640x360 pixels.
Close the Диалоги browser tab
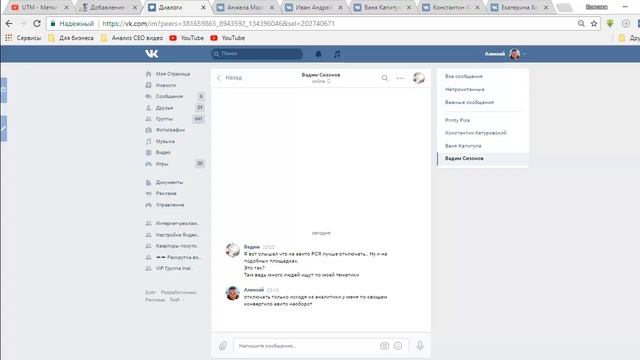click(203, 7)
